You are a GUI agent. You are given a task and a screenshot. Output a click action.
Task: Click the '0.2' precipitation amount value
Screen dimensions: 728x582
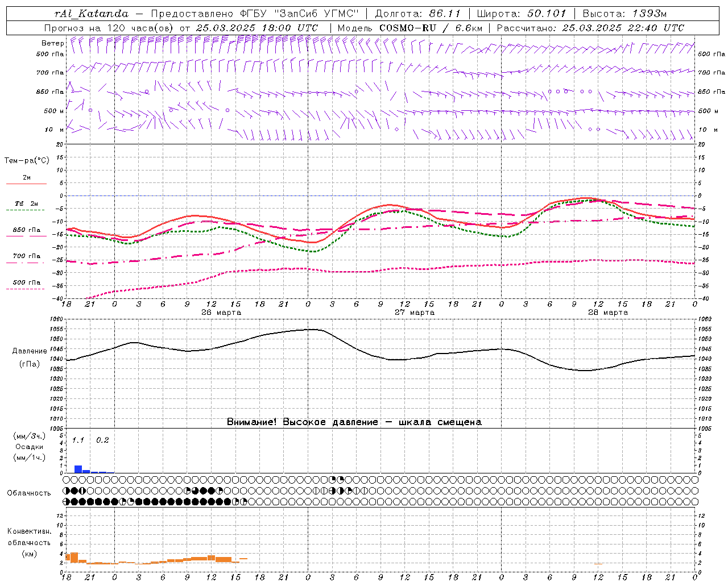pyautogui.click(x=102, y=440)
